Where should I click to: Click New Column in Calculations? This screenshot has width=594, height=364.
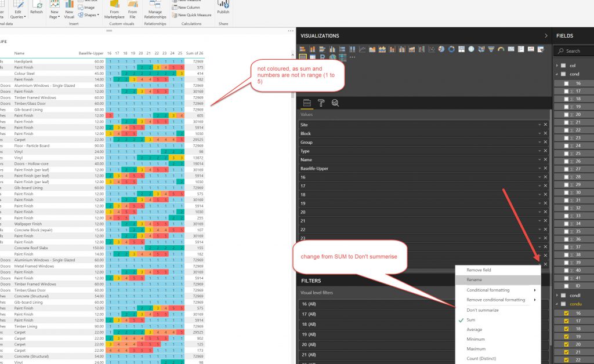pos(189,8)
